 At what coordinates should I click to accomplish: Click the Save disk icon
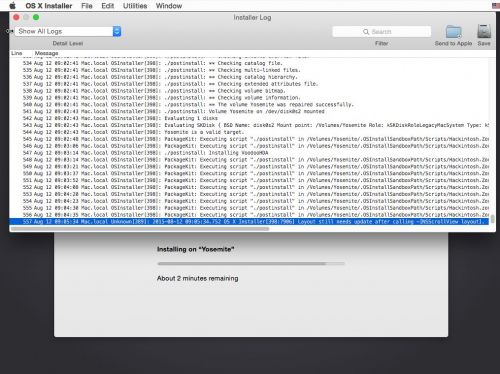(x=484, y=32)
